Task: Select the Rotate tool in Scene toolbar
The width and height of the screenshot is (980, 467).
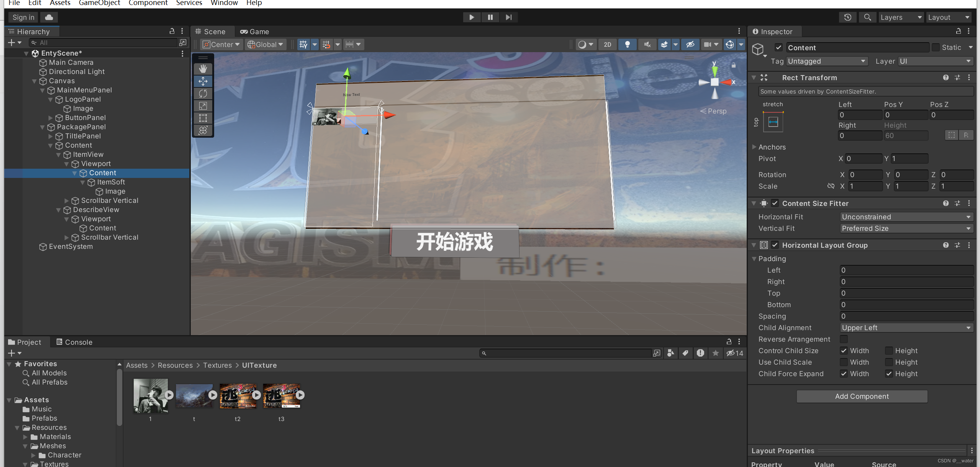Action: [203, 94]
